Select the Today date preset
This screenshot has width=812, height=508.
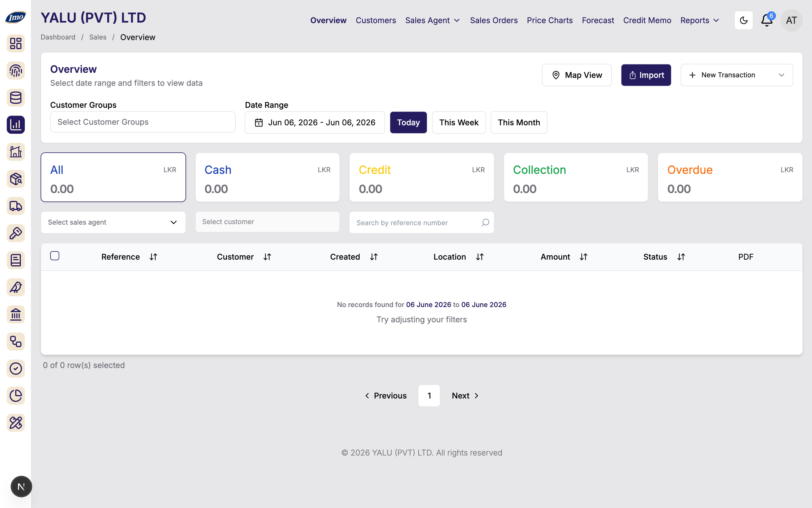click(x=408, y=123)
